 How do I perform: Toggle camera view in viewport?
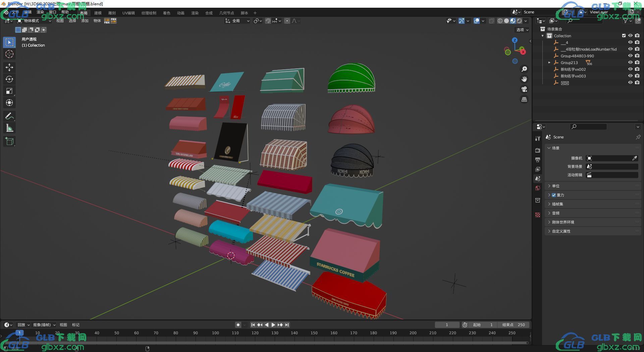click(x=524, y=89)
